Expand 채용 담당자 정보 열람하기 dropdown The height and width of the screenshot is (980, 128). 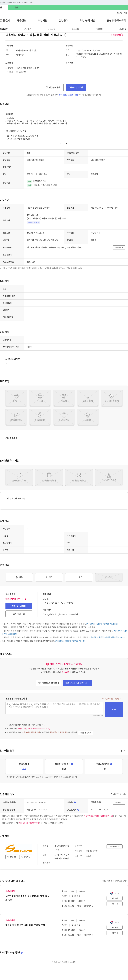[77, 683]
